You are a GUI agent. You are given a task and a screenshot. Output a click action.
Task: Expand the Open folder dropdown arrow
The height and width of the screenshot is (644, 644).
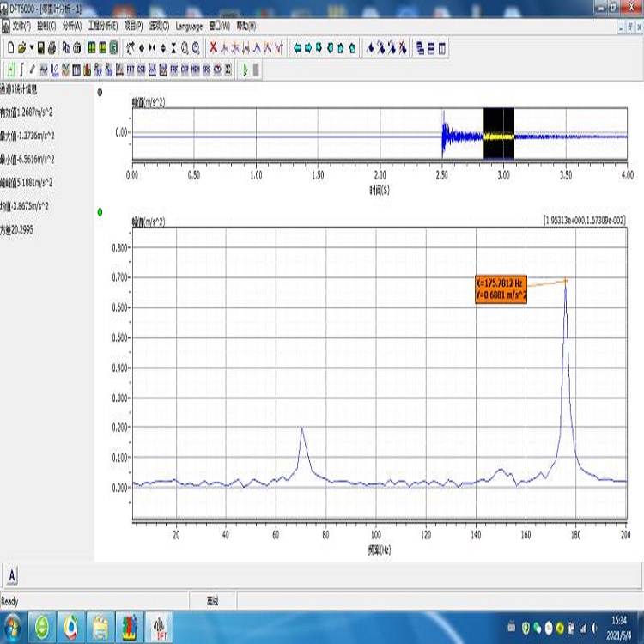pos(31,48)
